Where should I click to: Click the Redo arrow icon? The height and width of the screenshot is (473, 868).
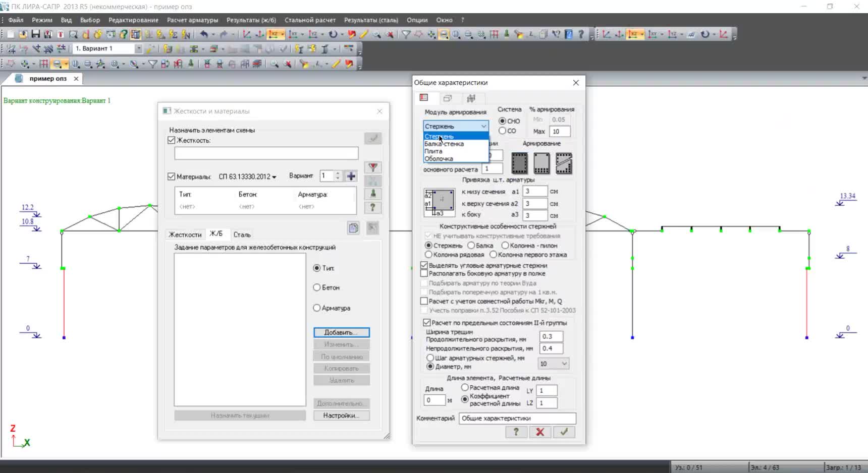[224, 34]
